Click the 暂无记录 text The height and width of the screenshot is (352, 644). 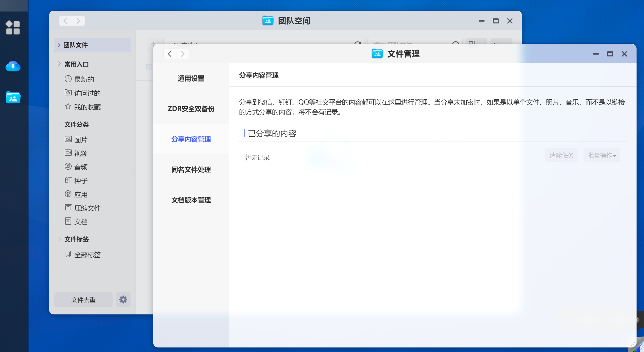click(257, 157)
